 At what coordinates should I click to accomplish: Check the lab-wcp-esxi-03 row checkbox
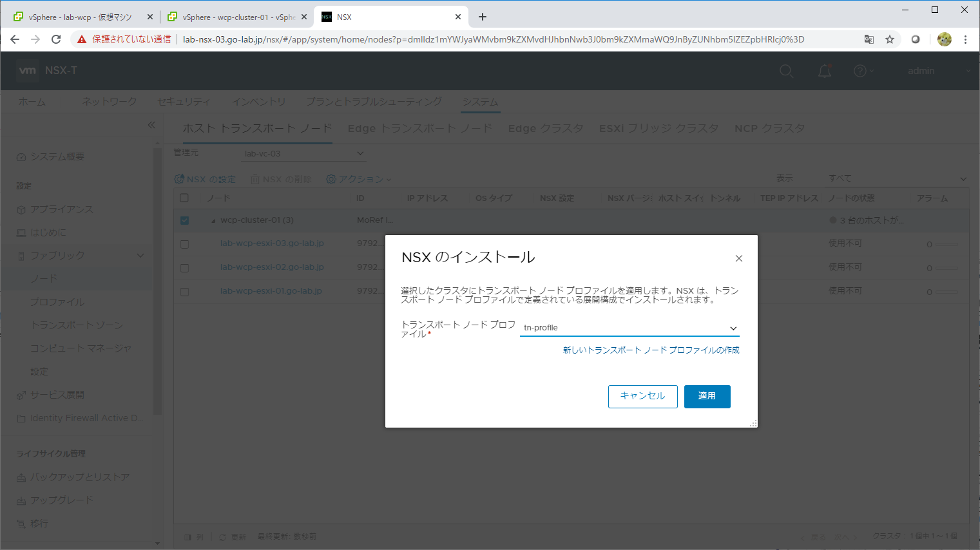pyautogui.click(x=185, y=244)
